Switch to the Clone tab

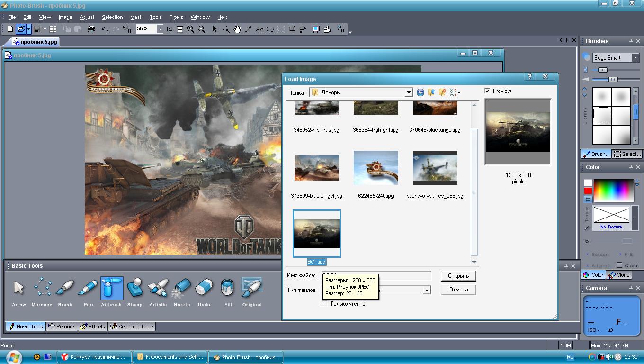619,275
